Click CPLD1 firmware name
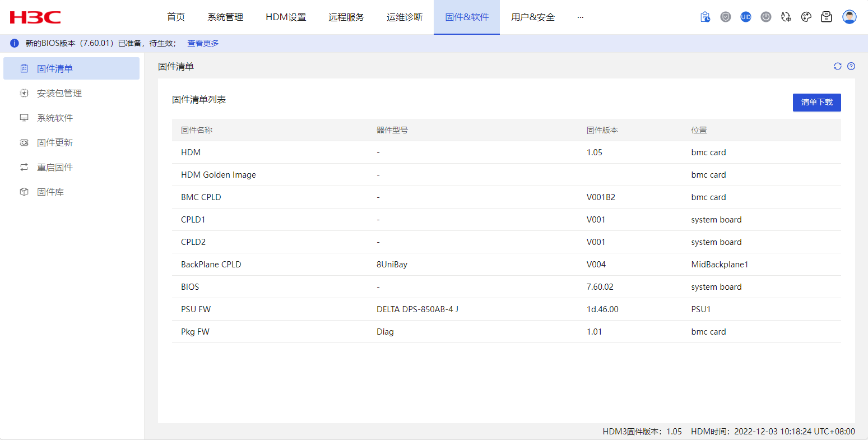Screen dimensions: 868x440 pos(193,220)
